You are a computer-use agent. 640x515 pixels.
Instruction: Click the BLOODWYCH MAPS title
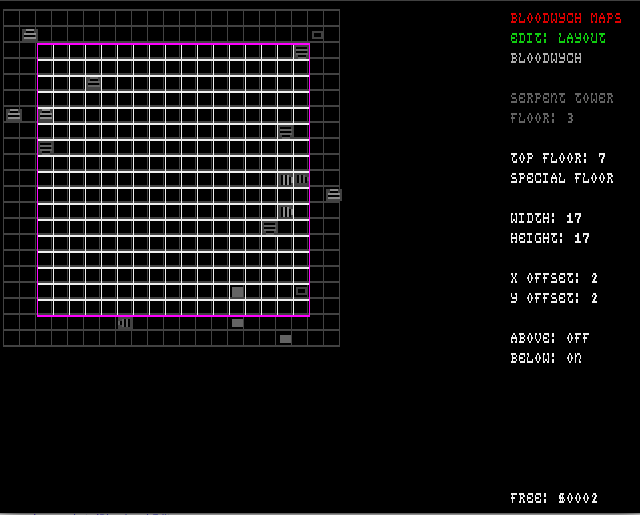566,18
